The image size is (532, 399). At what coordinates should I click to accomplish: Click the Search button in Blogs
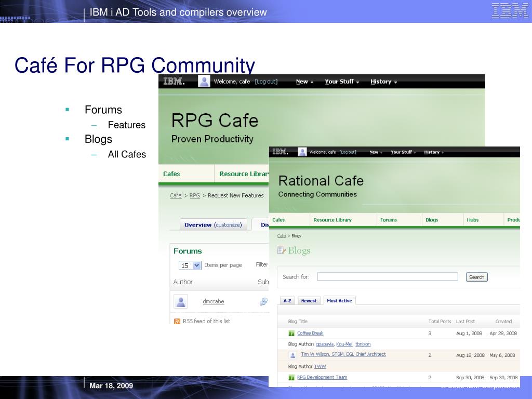pos(477,277)
